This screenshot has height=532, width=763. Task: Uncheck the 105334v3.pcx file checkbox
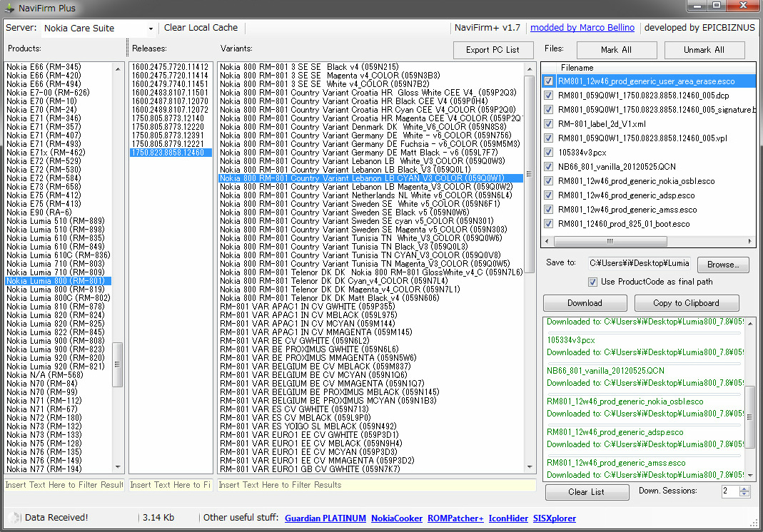click(x=548, y=153)
